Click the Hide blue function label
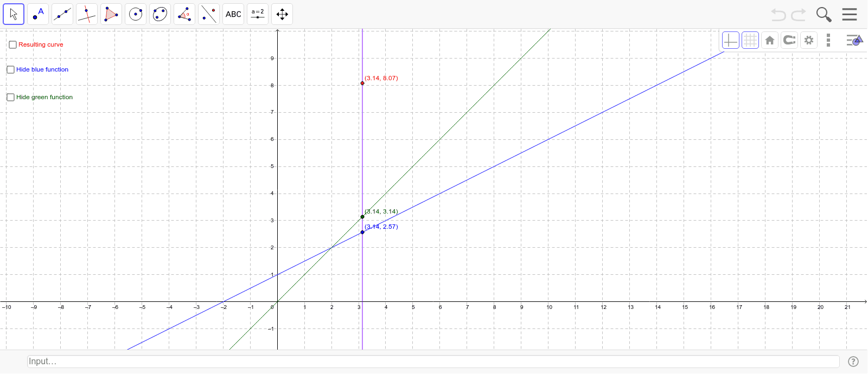The image size is (868, 374). point(42,69)
